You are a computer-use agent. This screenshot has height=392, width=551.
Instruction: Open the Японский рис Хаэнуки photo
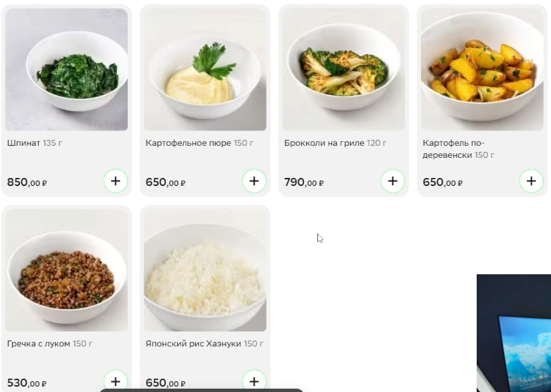205,270
